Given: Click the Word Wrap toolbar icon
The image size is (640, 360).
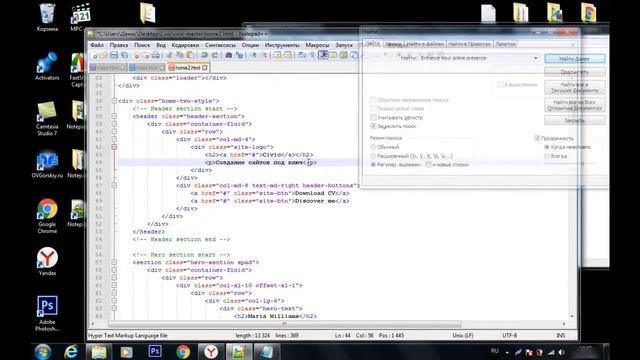Looking at the screenshot, I should pos(302,56).
